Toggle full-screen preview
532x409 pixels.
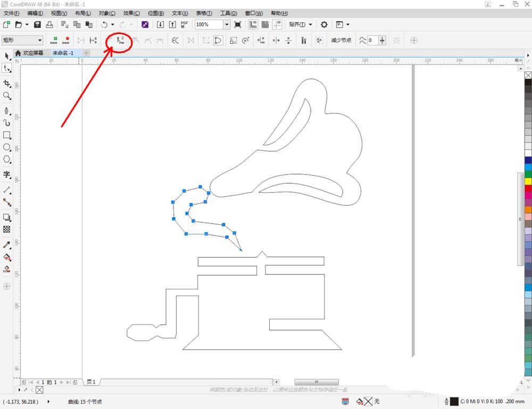(238, 24)
